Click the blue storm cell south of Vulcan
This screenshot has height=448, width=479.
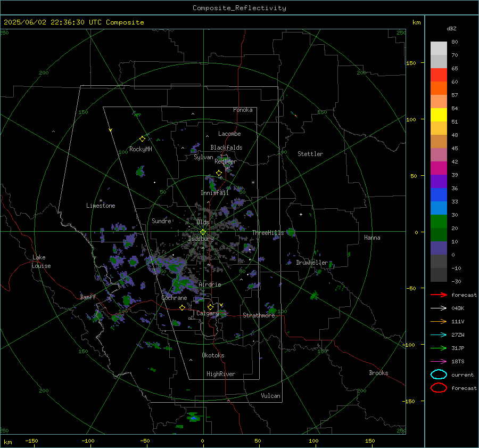(x=193, y=418)
